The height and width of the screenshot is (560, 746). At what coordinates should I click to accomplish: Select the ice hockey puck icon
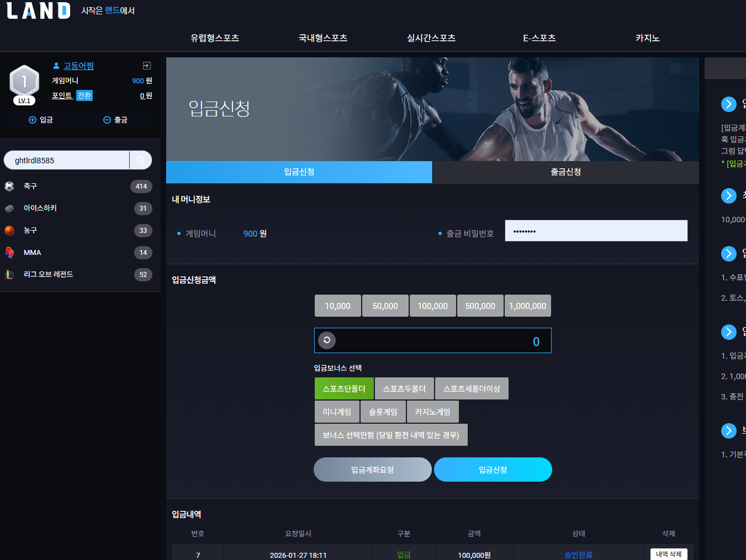9,209
